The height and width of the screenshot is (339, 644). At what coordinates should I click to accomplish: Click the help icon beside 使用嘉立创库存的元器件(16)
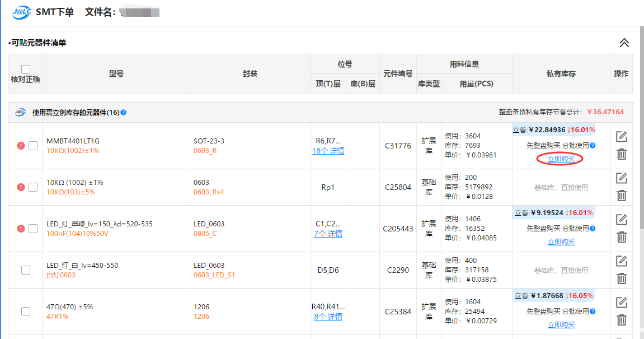tap(124, 113)
